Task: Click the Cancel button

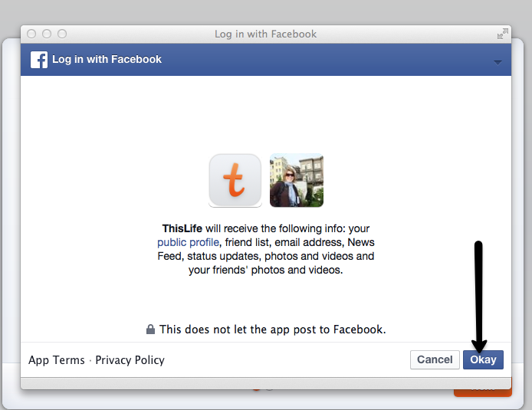Action: click(435, 359)
